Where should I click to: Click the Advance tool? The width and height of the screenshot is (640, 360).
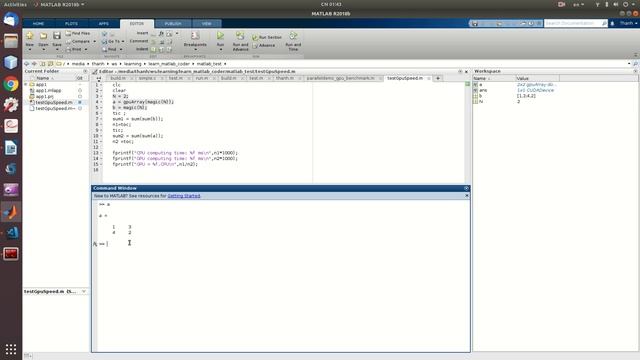264,45
